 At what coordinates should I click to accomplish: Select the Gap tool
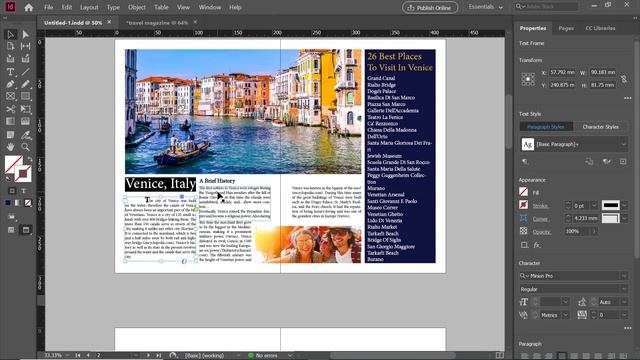pos(25,47)
